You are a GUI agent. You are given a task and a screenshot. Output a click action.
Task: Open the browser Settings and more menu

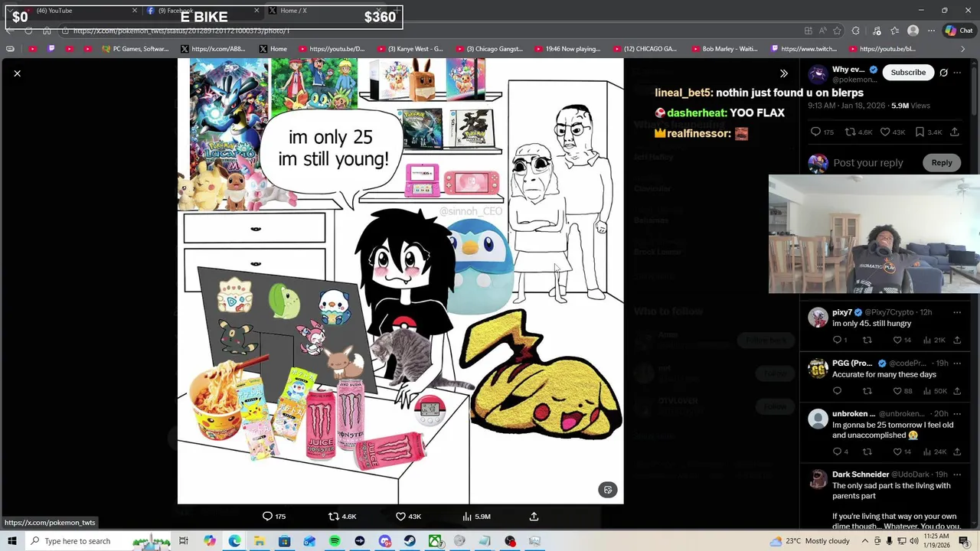931,31
